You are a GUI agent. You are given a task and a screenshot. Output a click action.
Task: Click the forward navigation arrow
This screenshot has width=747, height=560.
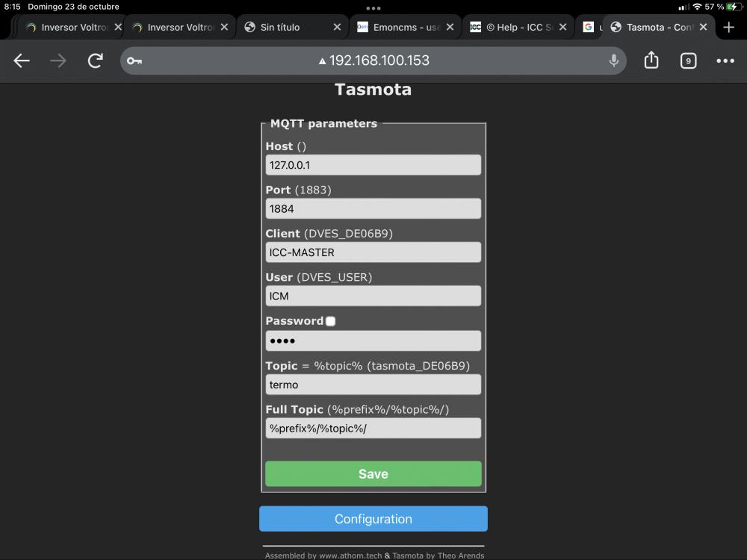pos(58,60)
